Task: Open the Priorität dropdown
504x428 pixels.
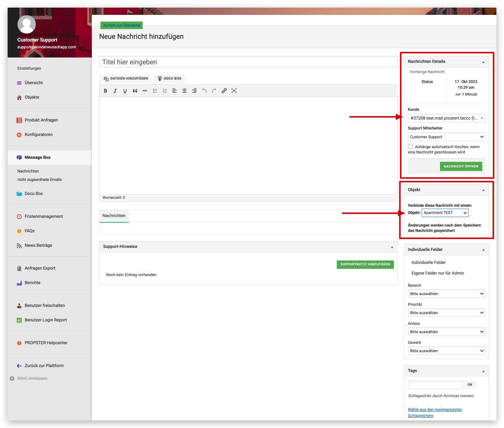Action: 446,313
